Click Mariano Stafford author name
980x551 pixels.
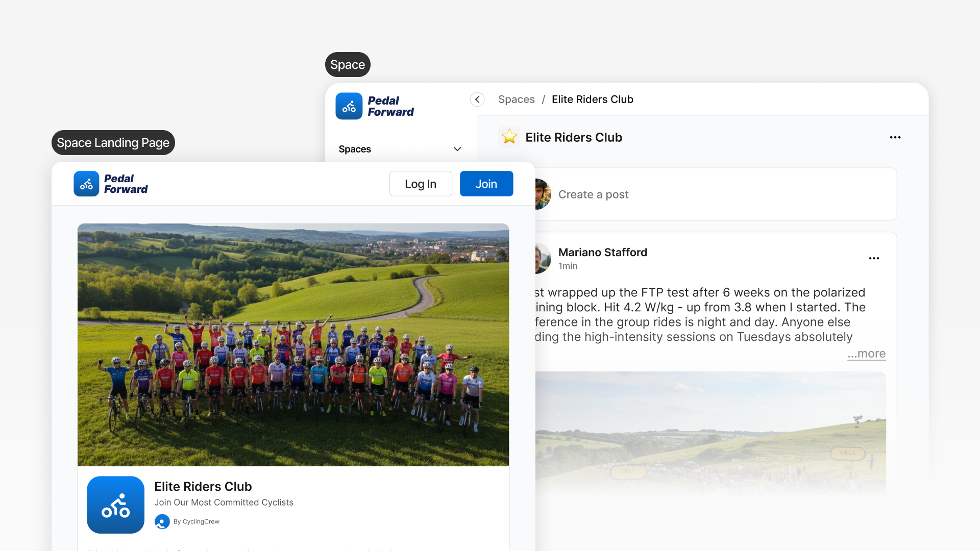pyautogui.click(x=602, y=252)
